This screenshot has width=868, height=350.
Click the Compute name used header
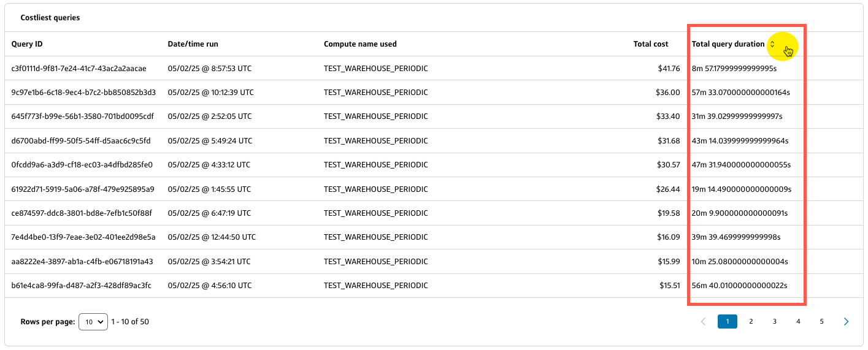click(x=360, y=44)
